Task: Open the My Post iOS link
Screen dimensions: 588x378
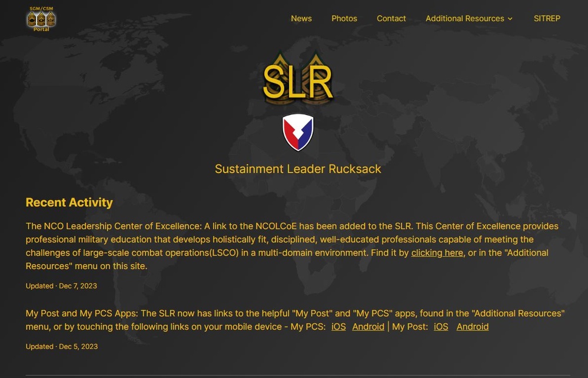Action: click(441, 327)
